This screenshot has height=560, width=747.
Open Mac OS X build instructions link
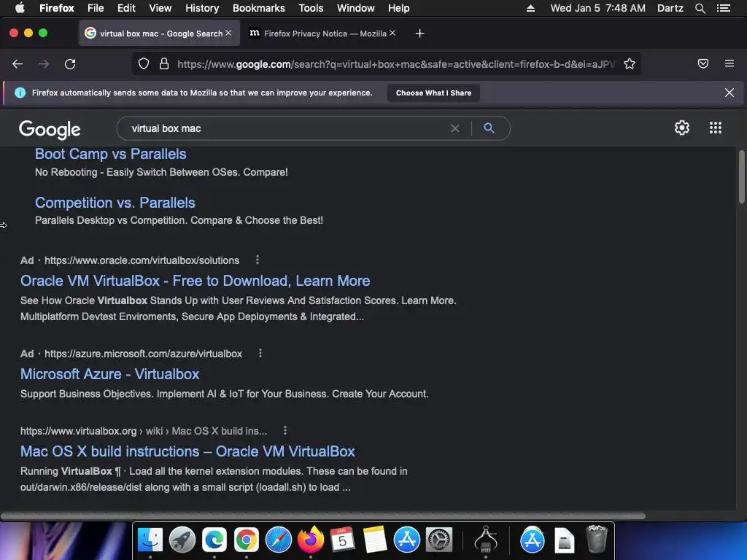point(187,451)
